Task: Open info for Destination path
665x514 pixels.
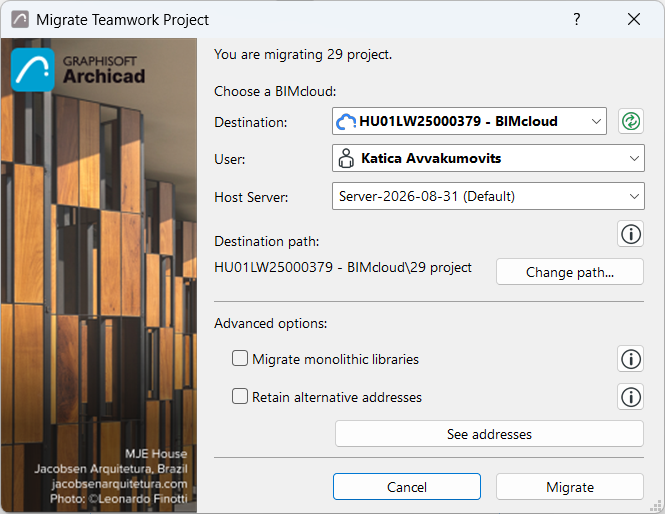Action: coord(631,234)
